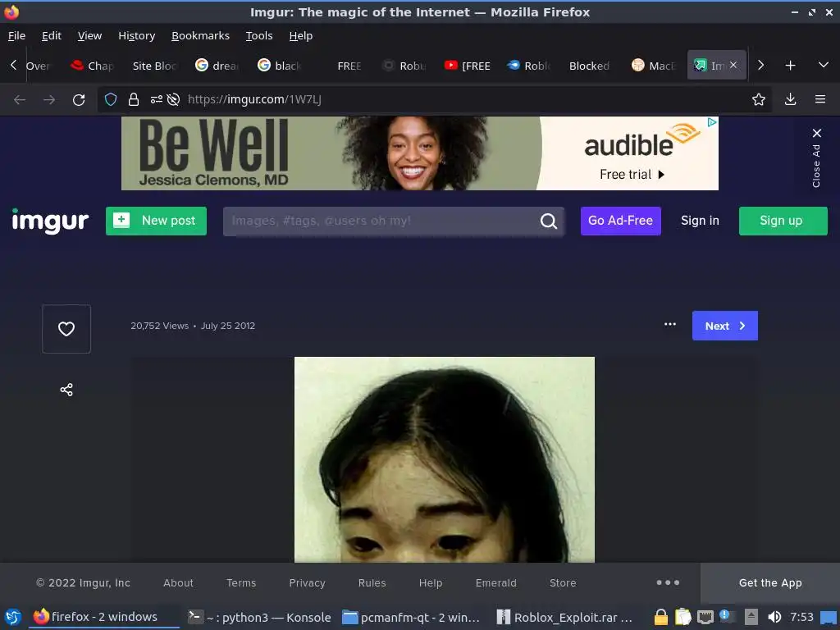Open the About footer link
This screenshot has width=840, height=630.
click(178, 583)
